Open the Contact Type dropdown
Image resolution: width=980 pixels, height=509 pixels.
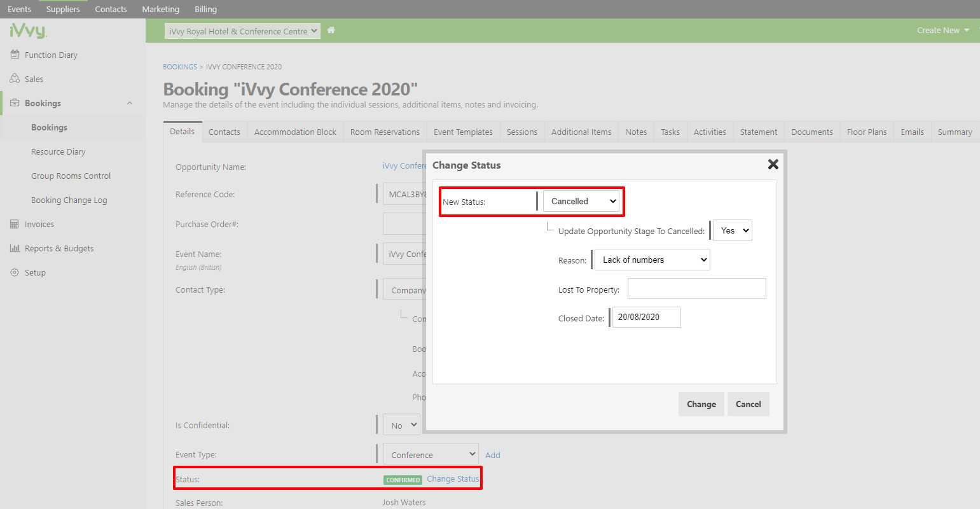(x=404, y=289)
